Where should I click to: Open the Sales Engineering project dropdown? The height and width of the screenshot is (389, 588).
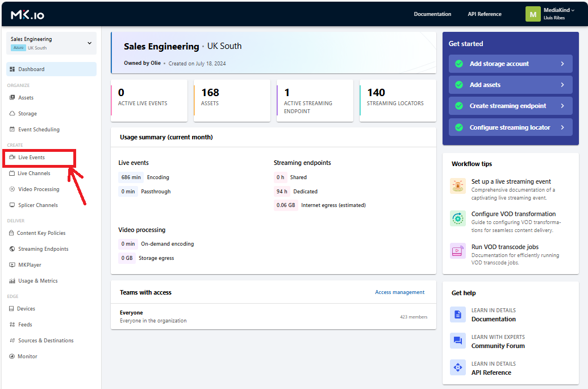click(51, 43)
